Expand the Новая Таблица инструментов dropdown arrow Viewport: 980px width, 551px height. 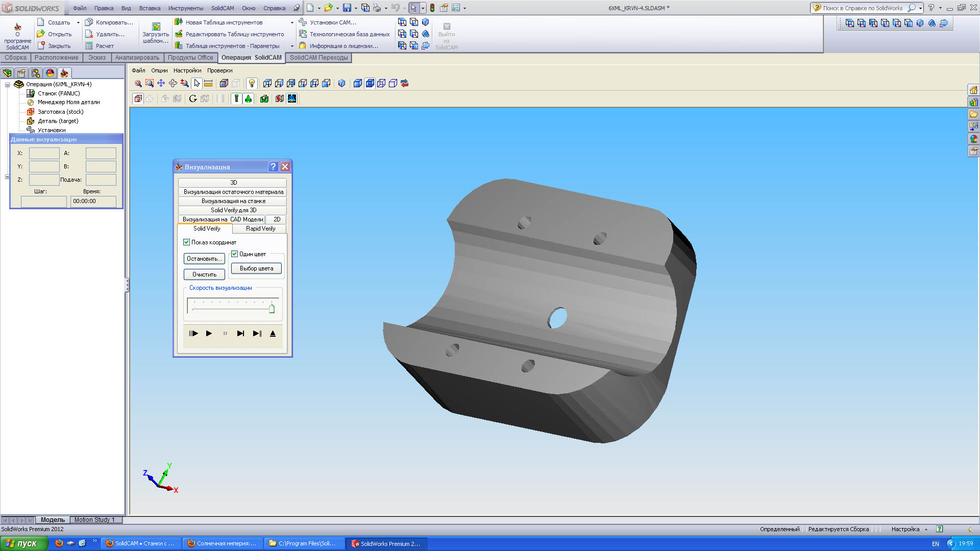[292, 22]
